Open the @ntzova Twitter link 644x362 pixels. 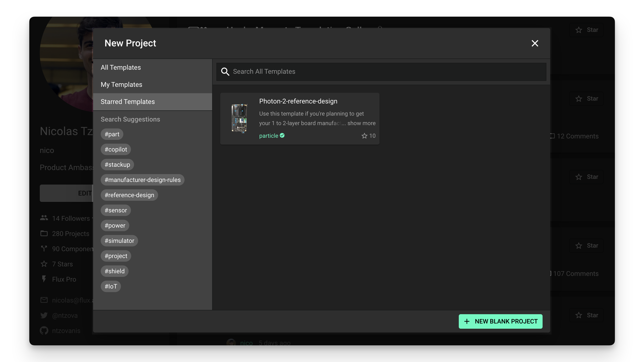[65, 316]
